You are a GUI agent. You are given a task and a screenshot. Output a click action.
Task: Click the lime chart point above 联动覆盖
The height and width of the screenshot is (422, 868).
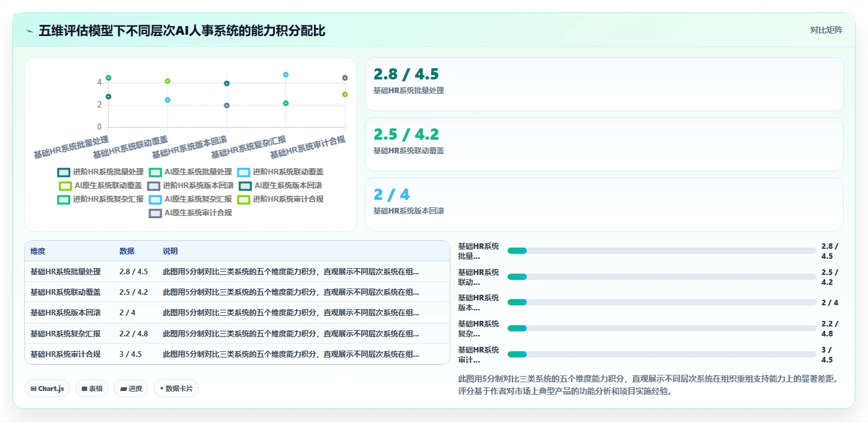[168, 81]
